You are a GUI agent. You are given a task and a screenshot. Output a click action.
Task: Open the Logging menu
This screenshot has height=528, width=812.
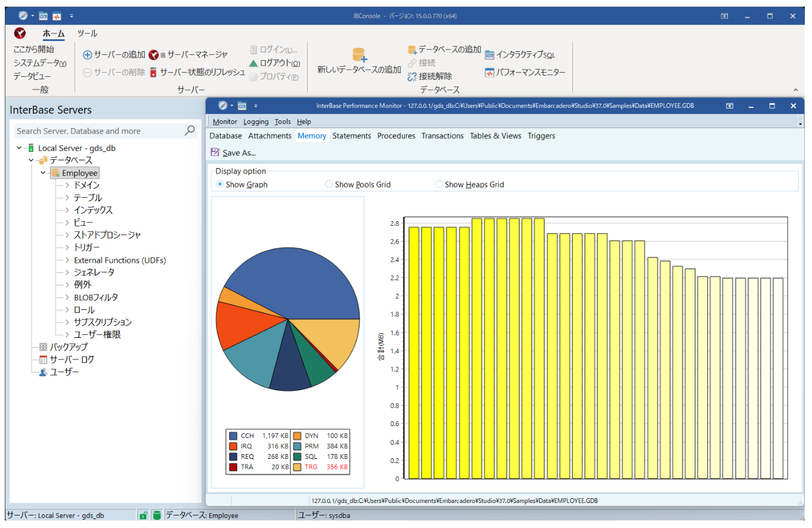click(256, 122)
